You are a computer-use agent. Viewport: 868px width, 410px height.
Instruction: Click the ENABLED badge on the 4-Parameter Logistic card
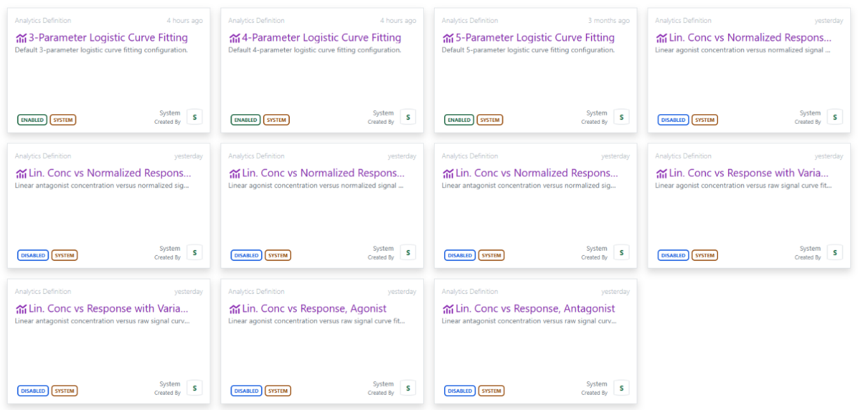pos(246,120)
